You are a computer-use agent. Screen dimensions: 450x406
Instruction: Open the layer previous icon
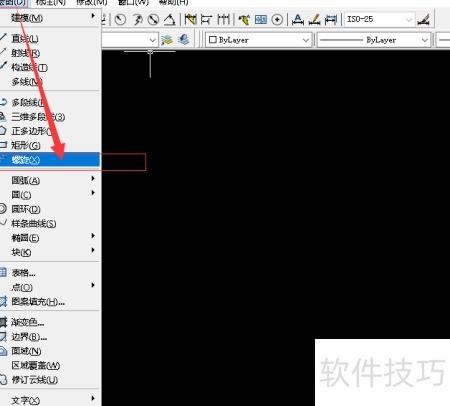[183, 40]
